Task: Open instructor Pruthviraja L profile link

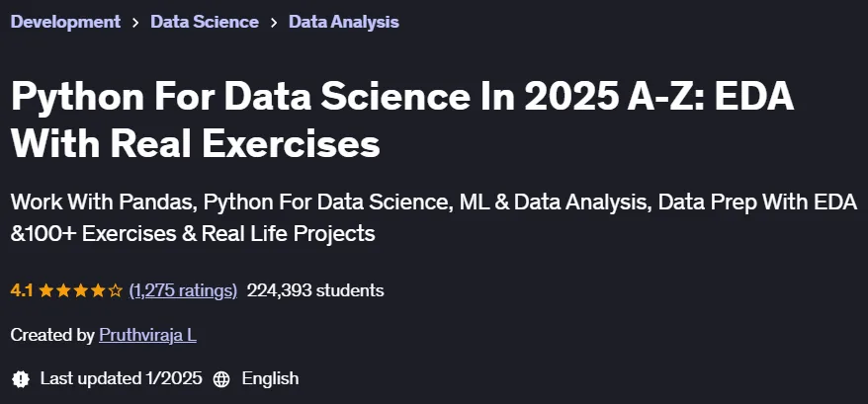Action: click(x=148, y=335)
